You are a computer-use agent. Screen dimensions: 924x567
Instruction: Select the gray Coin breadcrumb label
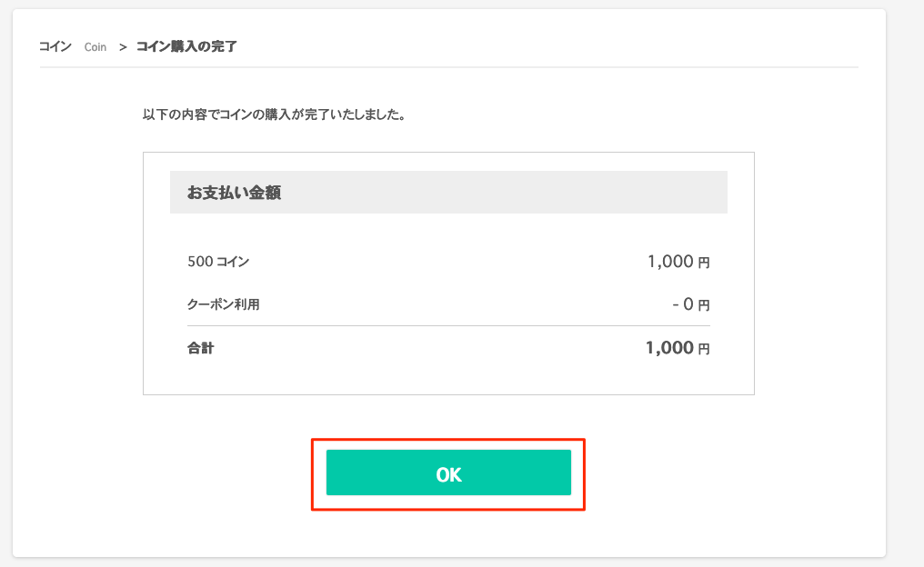(x=95, y=47)
